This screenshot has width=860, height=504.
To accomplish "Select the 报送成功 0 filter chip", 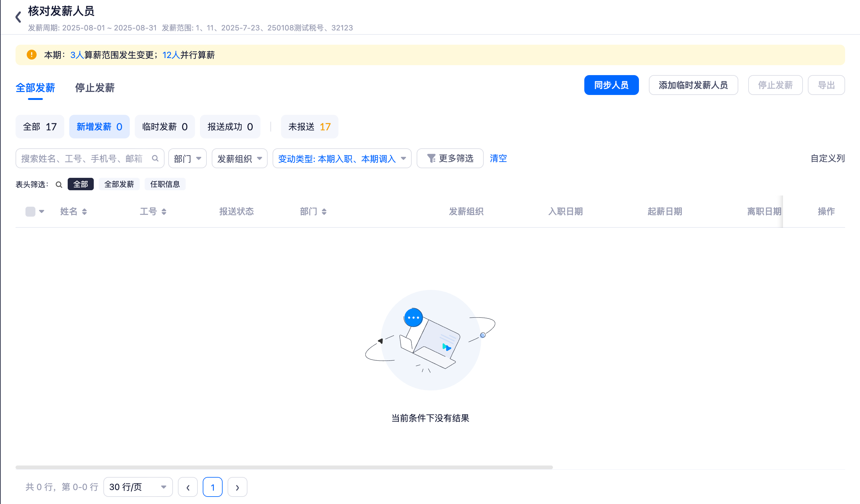I will (230, 127).
